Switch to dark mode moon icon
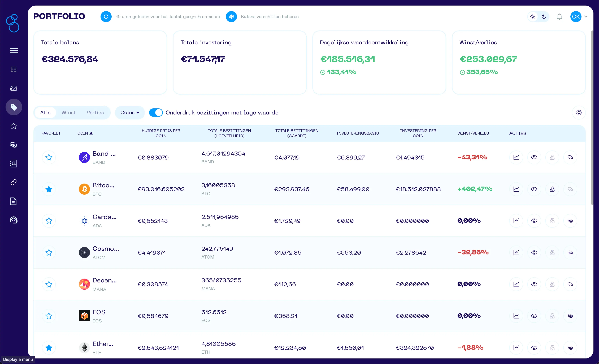Screen dimensions: 599x364 tap(544, 17)
